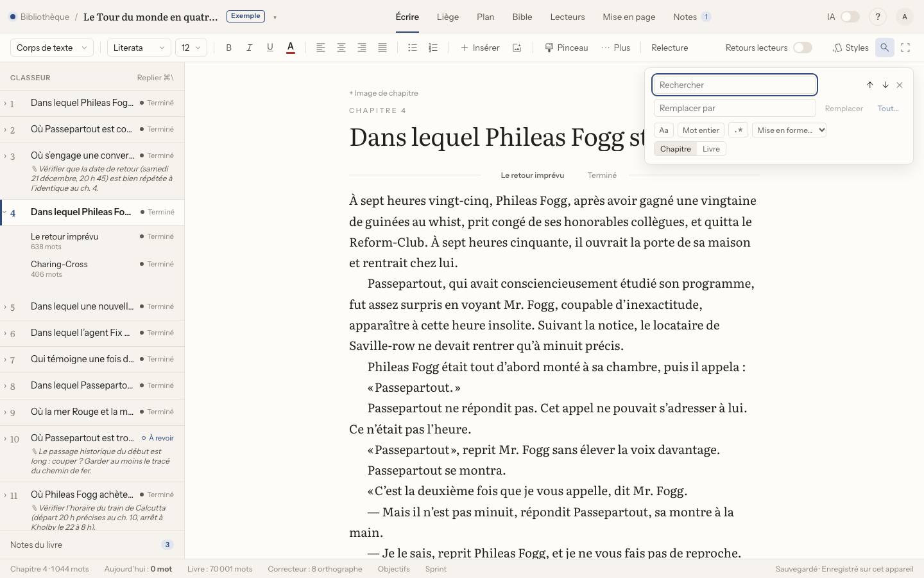Open the help question mark button
Image resolution: width=924 pixels, height=578 pixels.
tap(878, 17)
